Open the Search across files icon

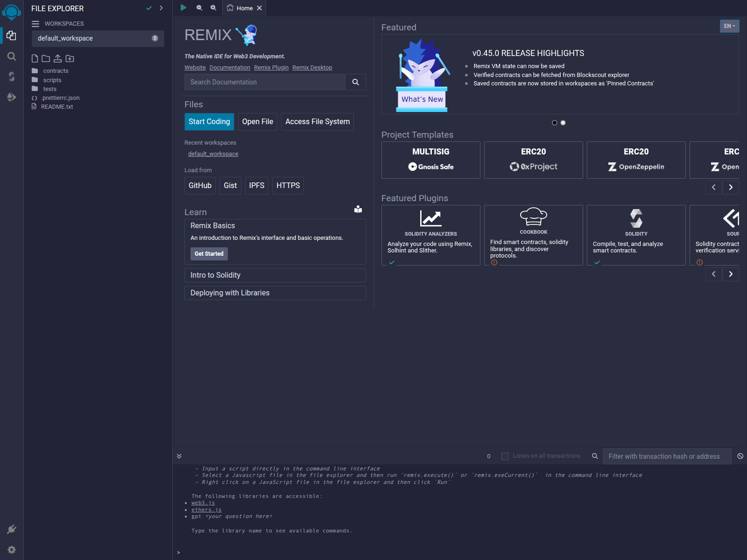click(x=11, y=56)
